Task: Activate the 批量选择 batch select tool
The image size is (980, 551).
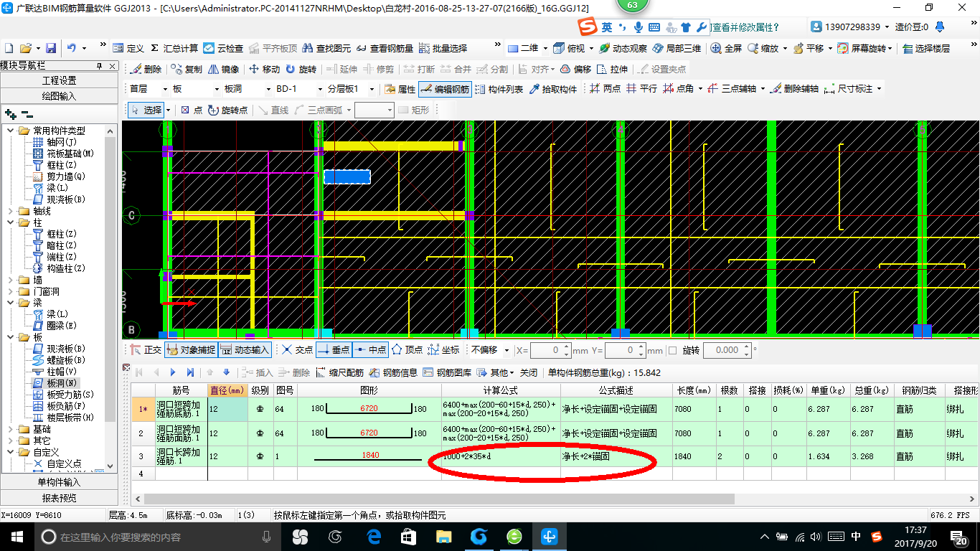Action: coord(442,48)
